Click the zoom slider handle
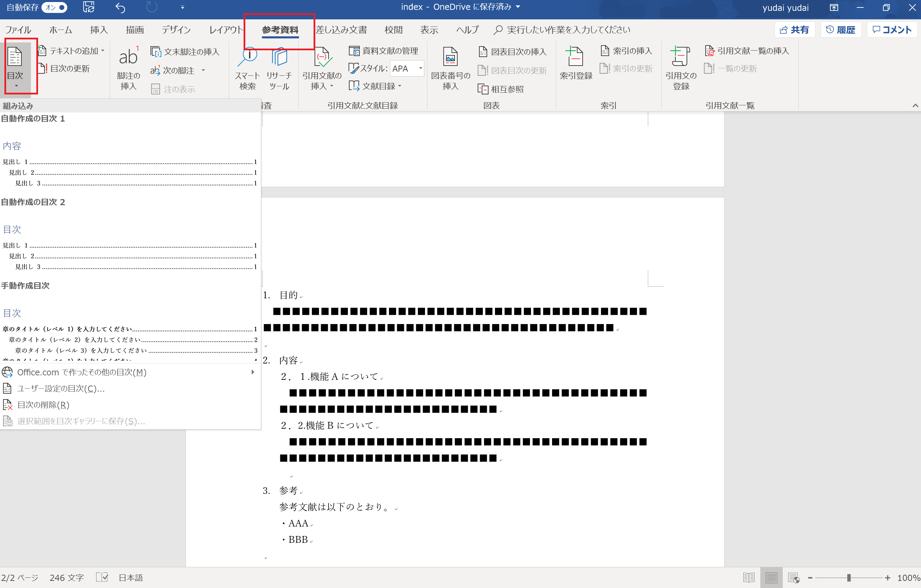921x588 pixels. [849, 578]
